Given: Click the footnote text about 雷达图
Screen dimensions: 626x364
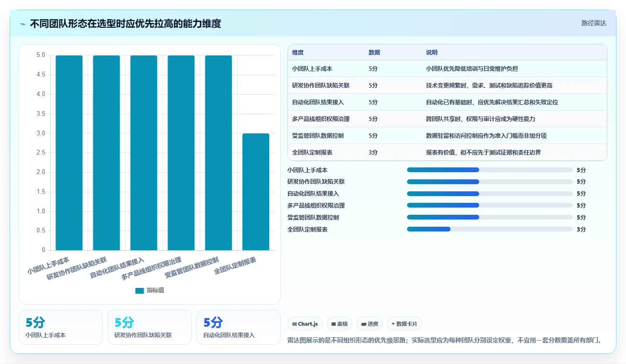Looking at the screenshot, I should tap(444, 341).
